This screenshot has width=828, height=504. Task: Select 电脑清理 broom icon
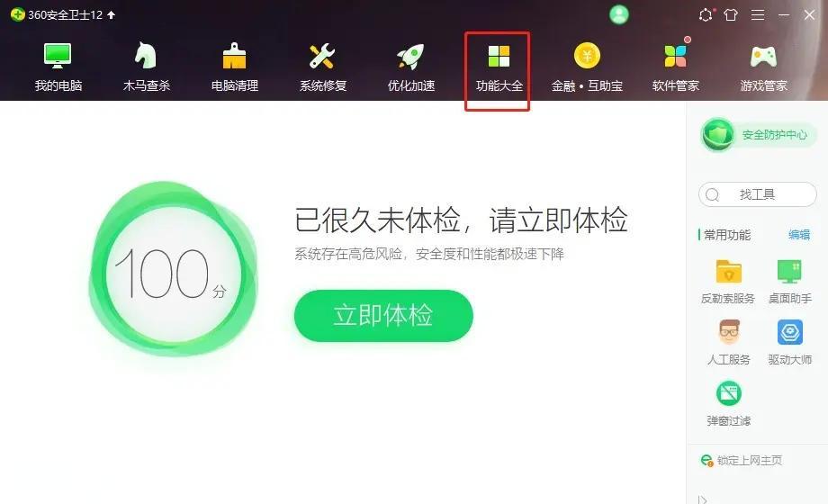235,56
